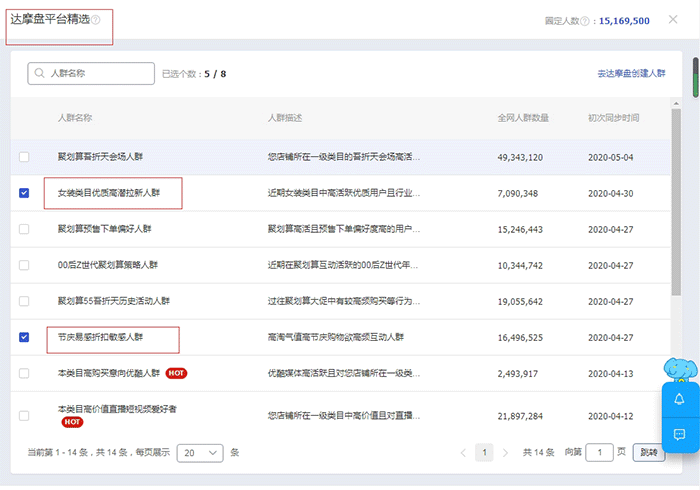Screen dimensions: 700x490
Task: Open the notification bell panel
Action: coord(679,399)
